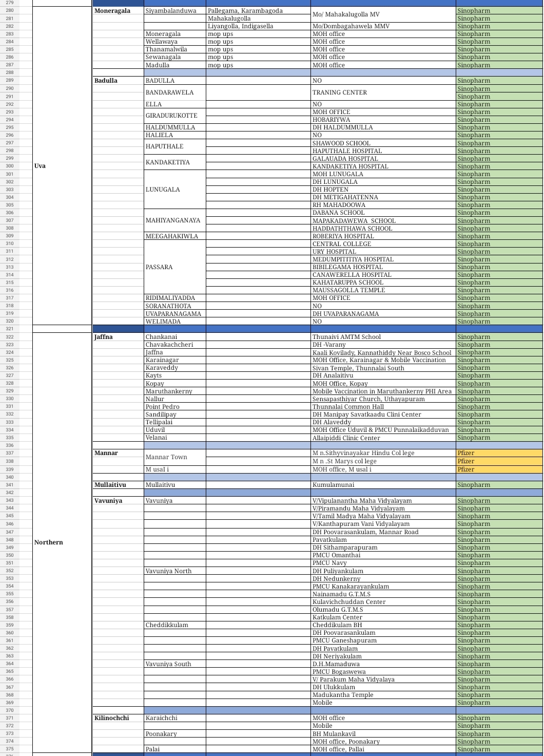Click the "Madukantha Temple" cell
The width and height of the screenshot is (544, 756).
click(x=383, y=695)
